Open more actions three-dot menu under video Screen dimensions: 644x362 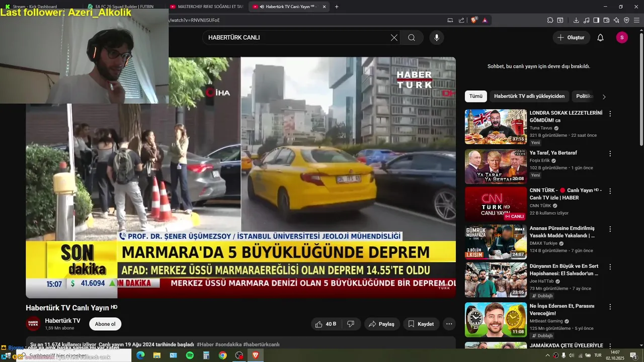(x=449, y=324)
